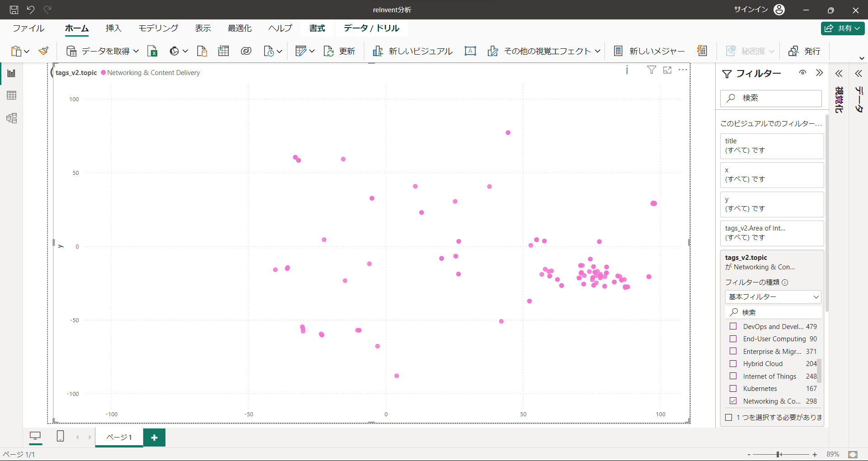
Task: Expand その他の視覚エフェクト dropdown
Action: (598, 51)
